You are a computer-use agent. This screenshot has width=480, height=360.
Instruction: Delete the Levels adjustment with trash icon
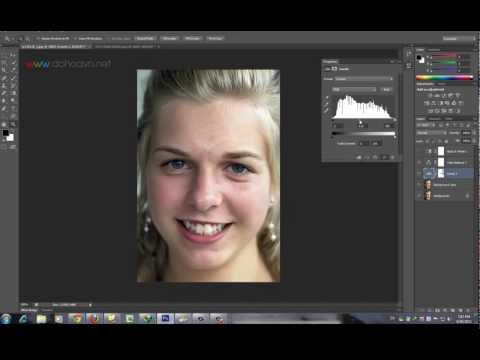[x=392, y=157]
